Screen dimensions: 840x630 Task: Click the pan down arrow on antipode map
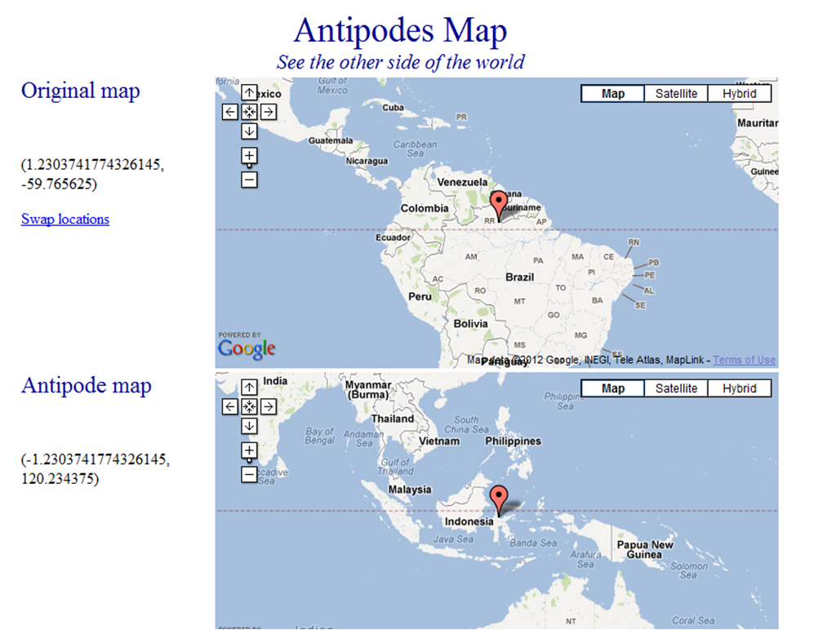click(249, 425)
